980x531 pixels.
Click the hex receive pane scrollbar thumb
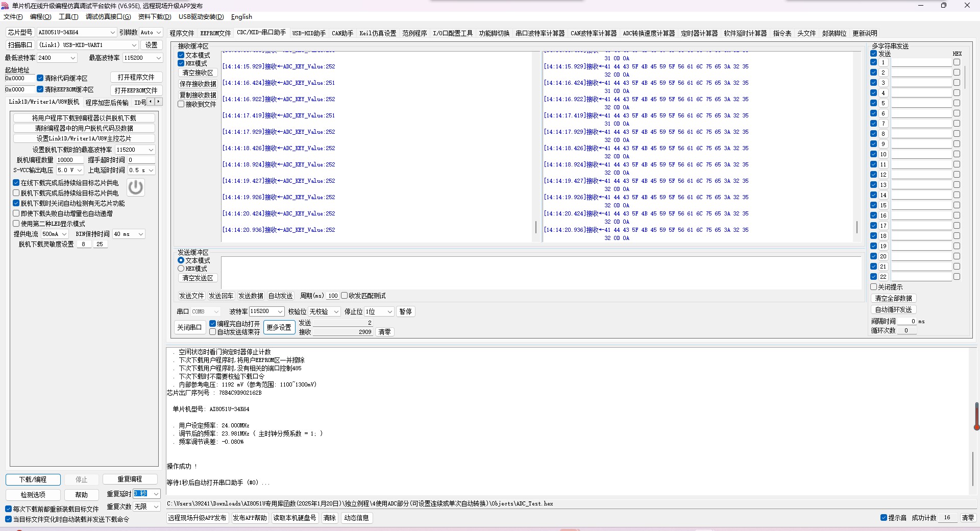[x=856, y=227]
